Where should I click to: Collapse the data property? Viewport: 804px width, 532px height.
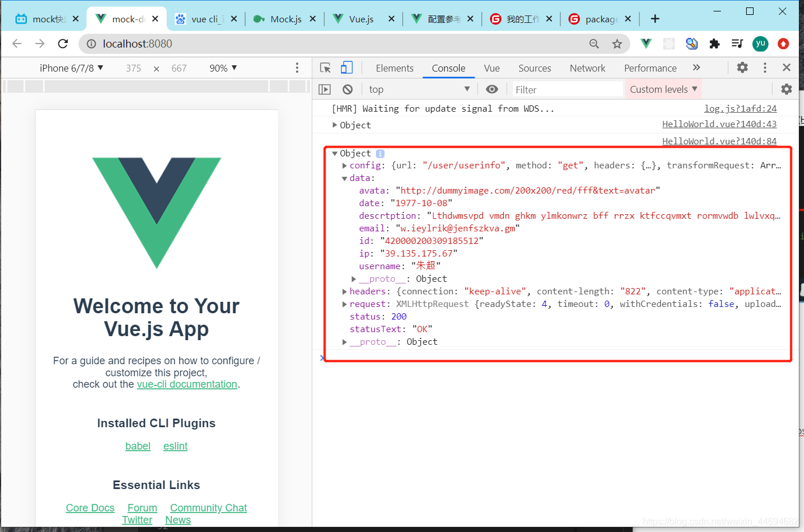tap(344, 178)
